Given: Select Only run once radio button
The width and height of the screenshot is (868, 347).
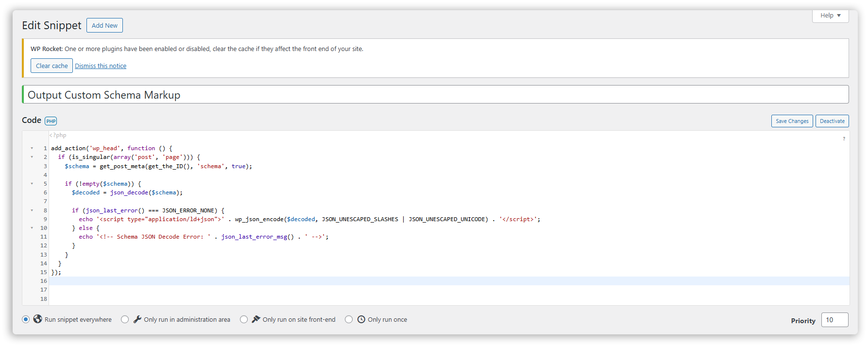Looking at the screenshot, I should pos(349,319).
